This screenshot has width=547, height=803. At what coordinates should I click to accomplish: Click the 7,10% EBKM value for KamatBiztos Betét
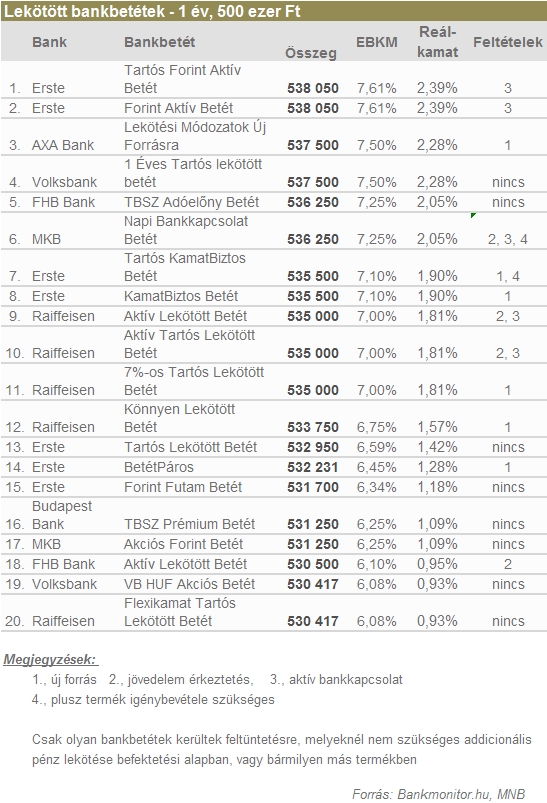pyautogui.click(x=376, y=296)
